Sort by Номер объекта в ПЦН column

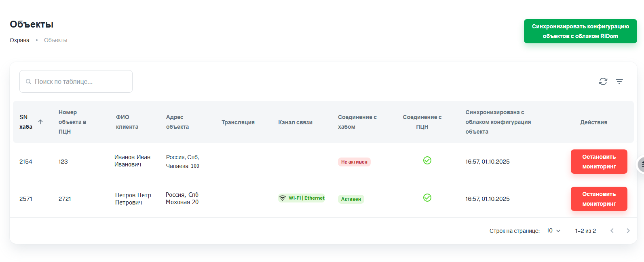72,122
